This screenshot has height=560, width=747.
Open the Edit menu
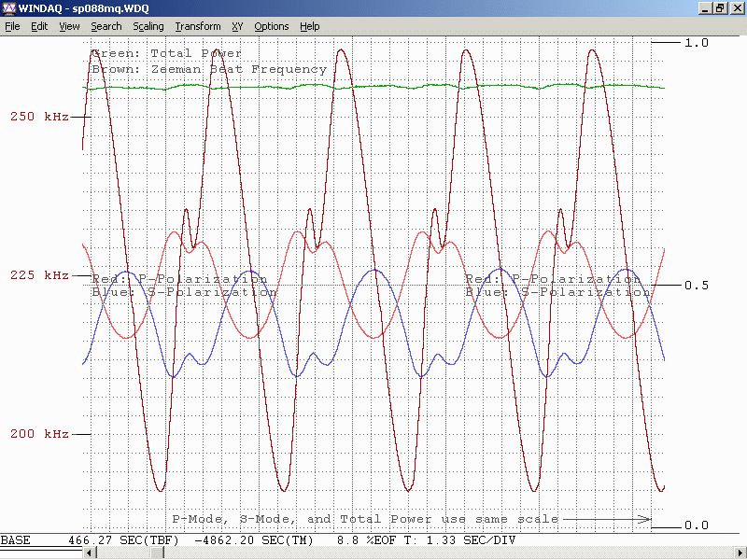[39, 26]
